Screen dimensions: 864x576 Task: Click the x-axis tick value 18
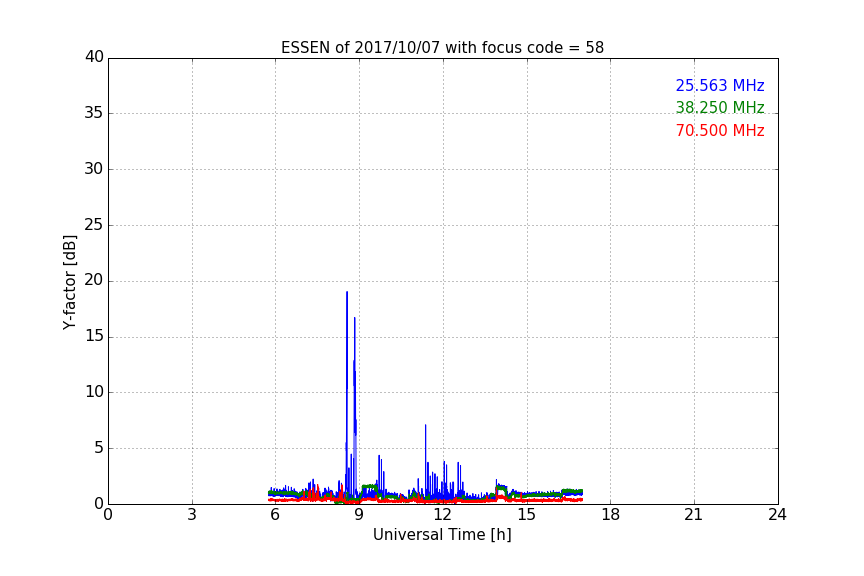pos(611,515)
